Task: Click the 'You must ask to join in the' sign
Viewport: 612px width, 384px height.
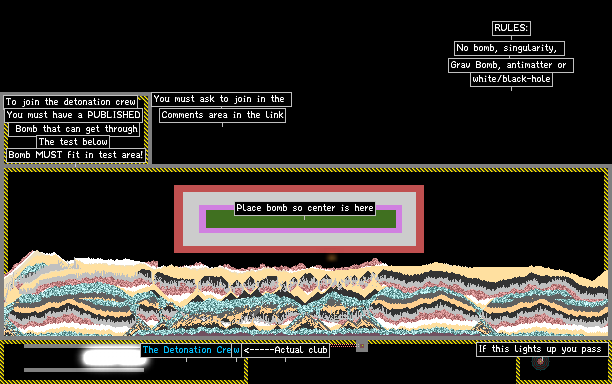Action: coord(221,99)
